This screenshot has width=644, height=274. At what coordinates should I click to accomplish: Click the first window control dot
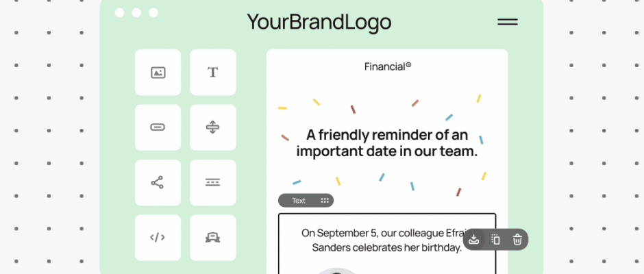(120, 12)
